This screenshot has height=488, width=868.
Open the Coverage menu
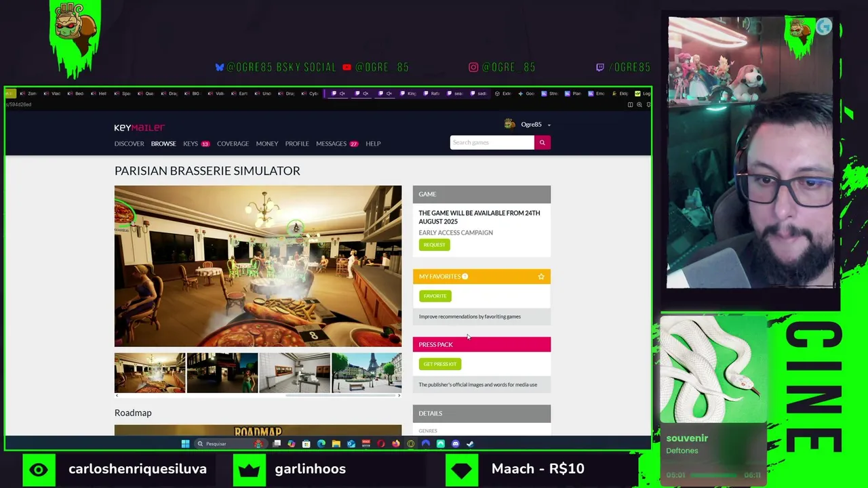tap(233, 144)
